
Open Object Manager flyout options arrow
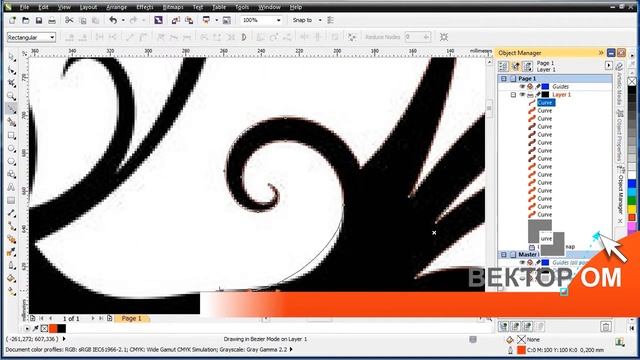(609, 65)
